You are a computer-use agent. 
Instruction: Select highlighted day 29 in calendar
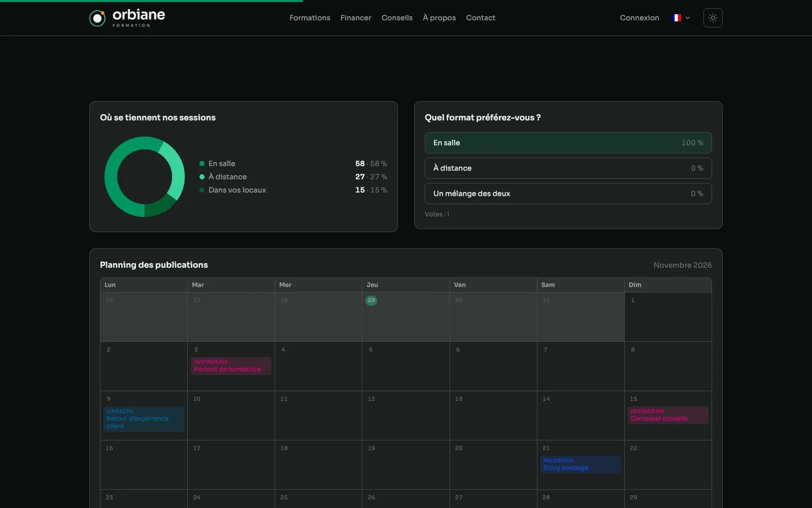371,300
